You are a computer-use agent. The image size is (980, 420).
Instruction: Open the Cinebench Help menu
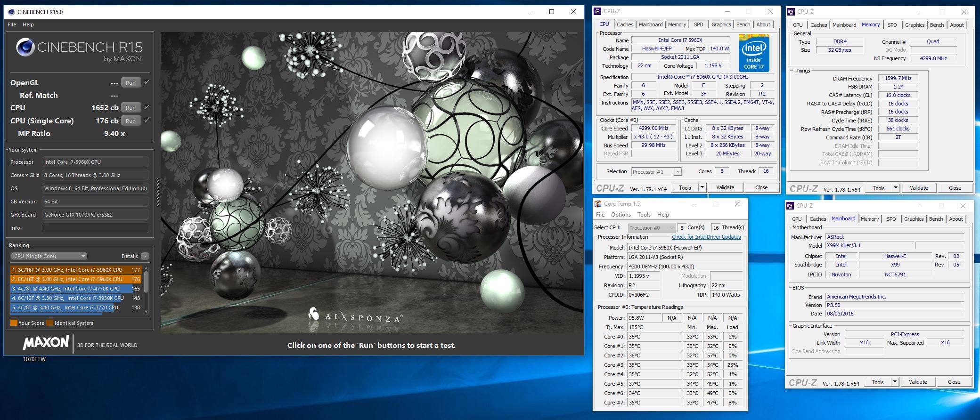click(x=28, y=24)
